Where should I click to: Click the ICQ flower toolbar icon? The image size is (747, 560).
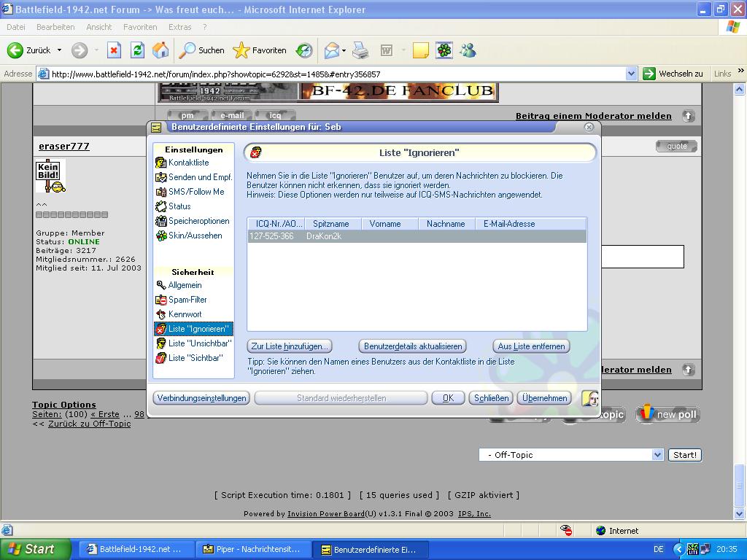(x=444, y=50)
